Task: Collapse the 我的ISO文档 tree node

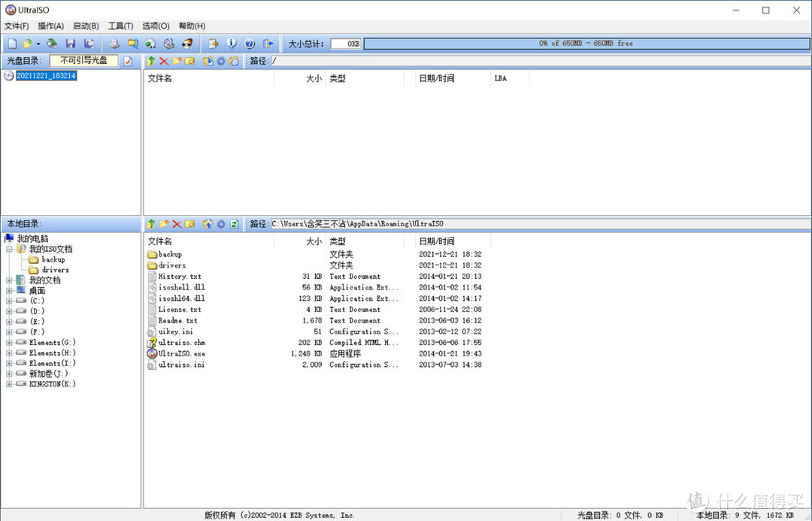Action: 9,249
